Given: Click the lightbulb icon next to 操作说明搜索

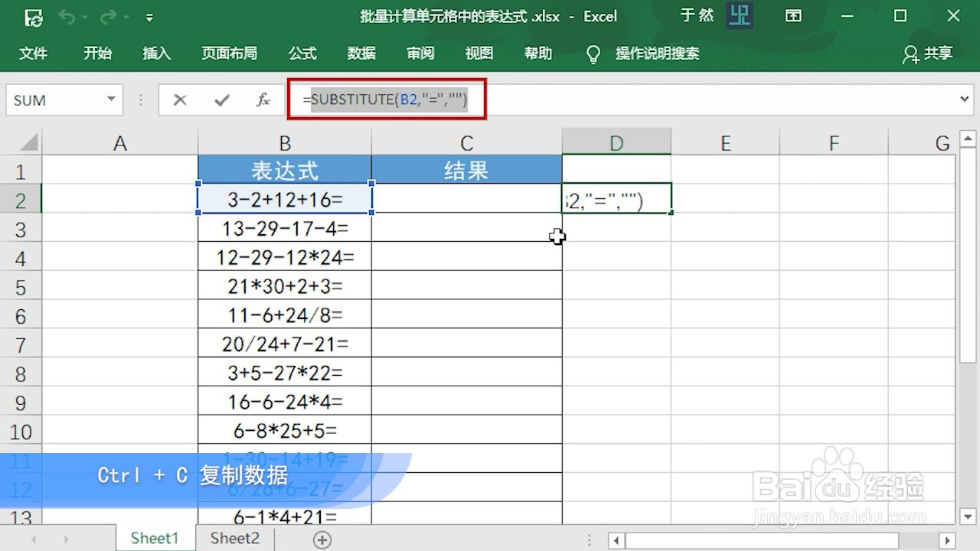Looking at the screenshot, I should pyautogui.click(x=593, y=54).
